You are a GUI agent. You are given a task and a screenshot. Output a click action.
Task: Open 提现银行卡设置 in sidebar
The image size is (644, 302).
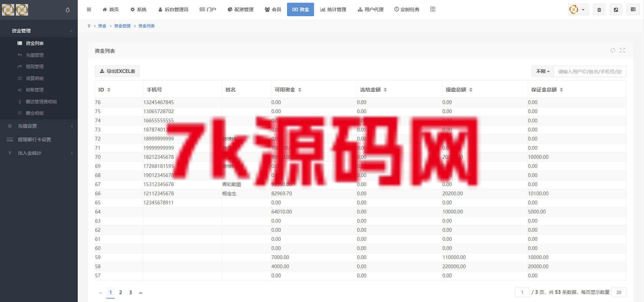[39, 140]
